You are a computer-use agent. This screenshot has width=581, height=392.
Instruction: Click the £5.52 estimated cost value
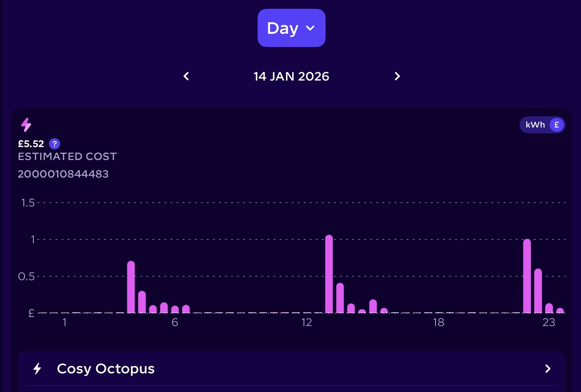pyautogui.click(x=31, y=144)
